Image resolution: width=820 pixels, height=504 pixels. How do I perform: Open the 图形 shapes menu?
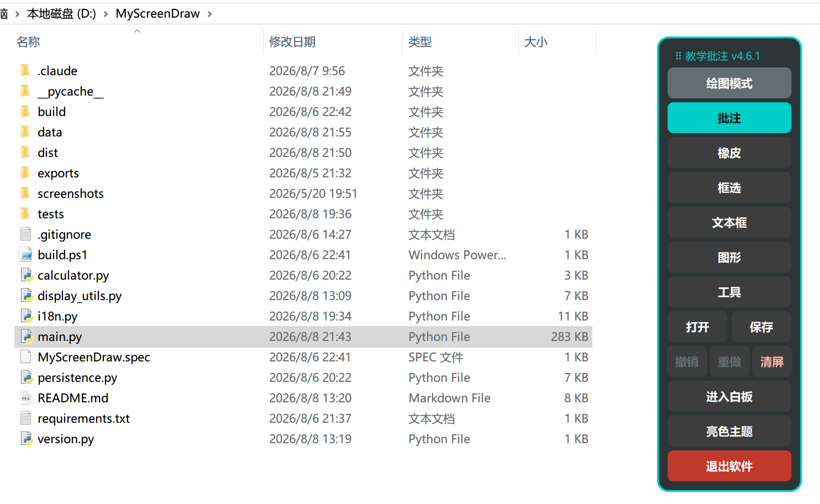pos(729,257)
